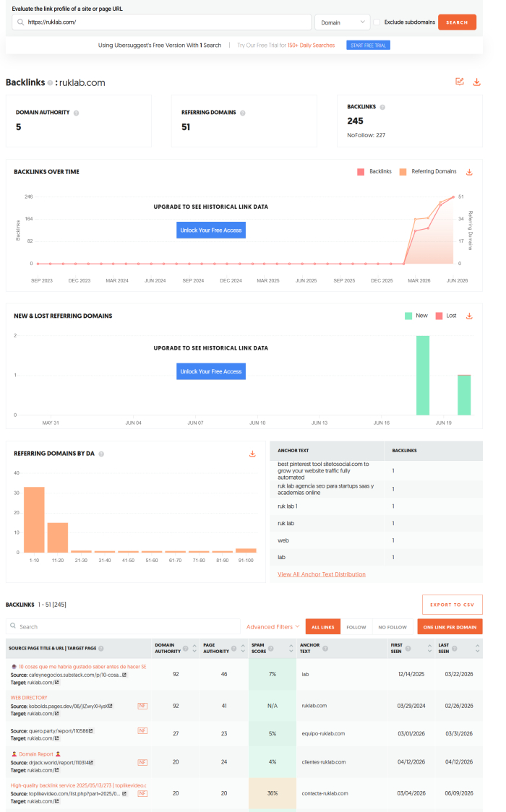Screen dimensions: 506x812
Task: Open the Domain Authority info tooltip icon
Action: click(76, 113)
